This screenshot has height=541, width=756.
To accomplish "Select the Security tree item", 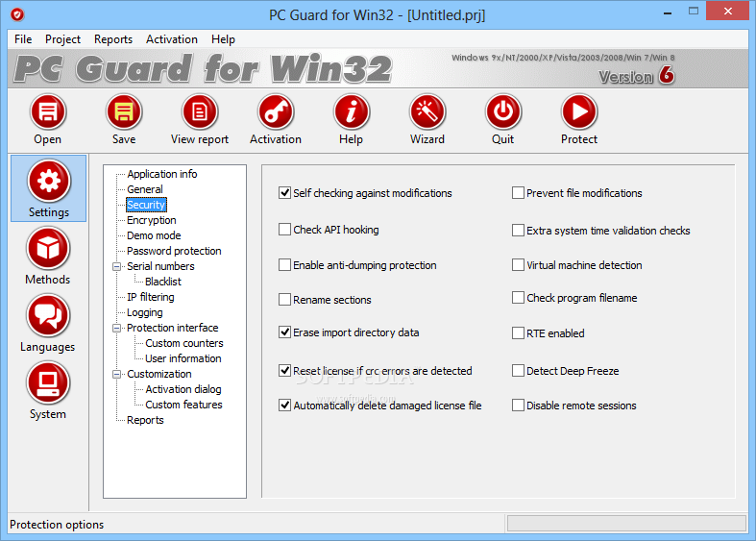I will 146,205.
